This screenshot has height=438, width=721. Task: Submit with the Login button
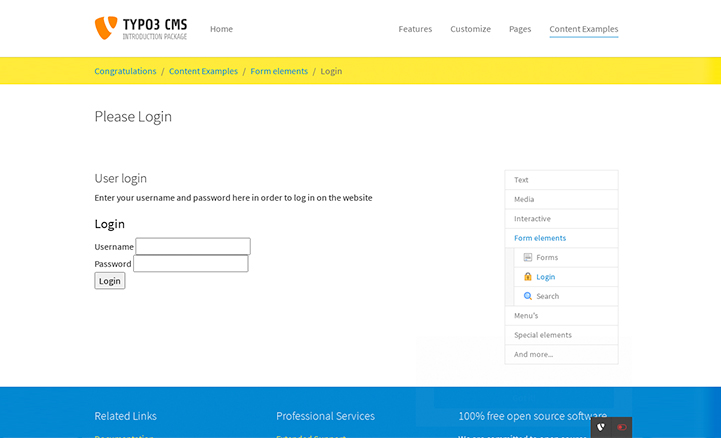tap(109, 281)
